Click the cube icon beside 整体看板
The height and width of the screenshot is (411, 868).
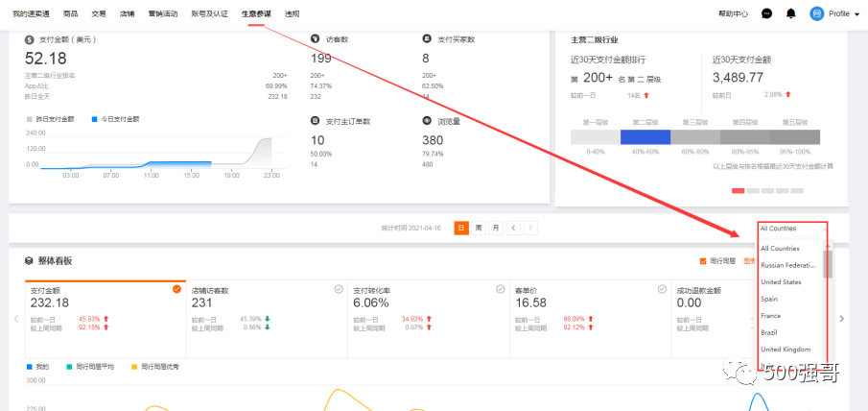[x=30, y=261]
